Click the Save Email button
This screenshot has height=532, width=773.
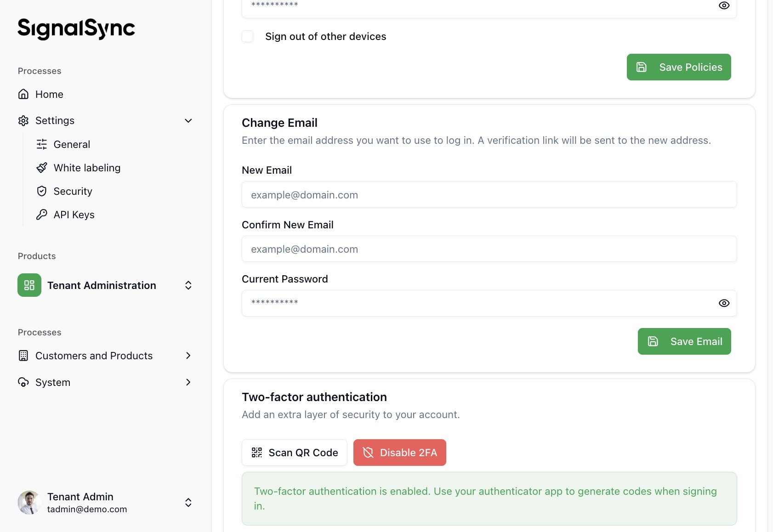[684, 341]
